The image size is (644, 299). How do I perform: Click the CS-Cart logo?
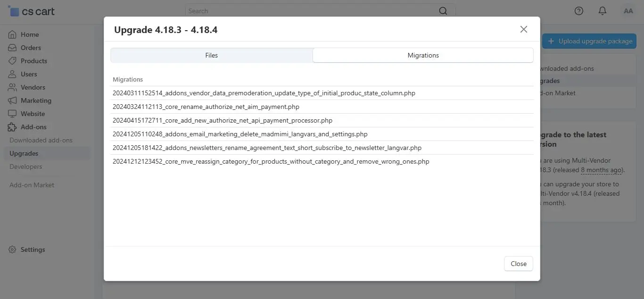point(31,11)
